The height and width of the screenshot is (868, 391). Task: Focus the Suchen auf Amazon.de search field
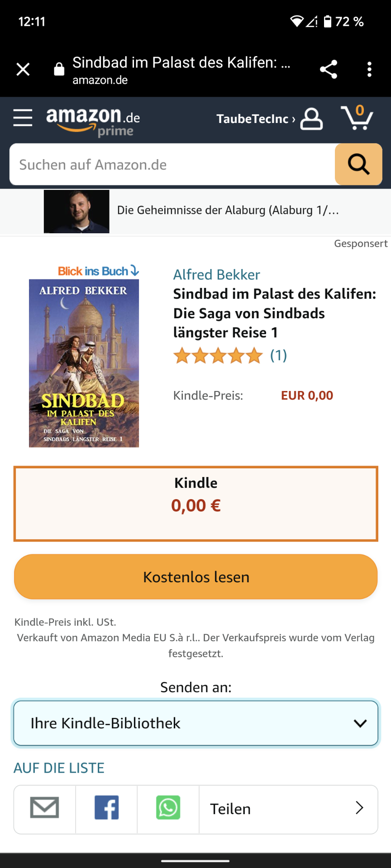click(x=172, y=165)
